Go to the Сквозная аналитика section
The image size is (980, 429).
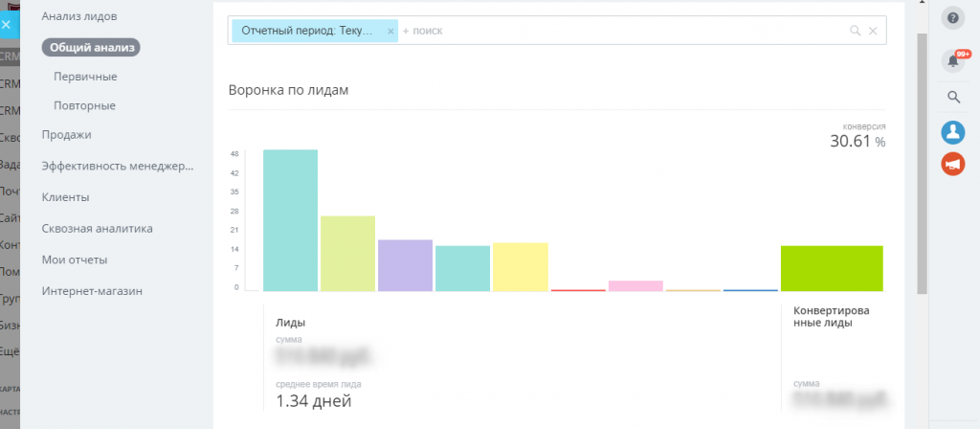[97, 228]
